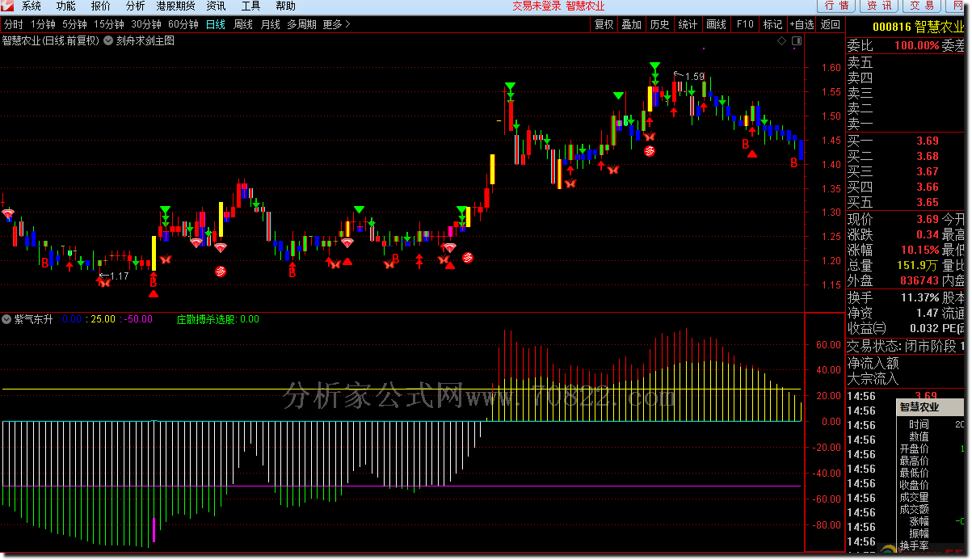Click the 买一 price 3.69
Image resolution: width=972 pixels, height=560 pixels.
click(928, 141)
